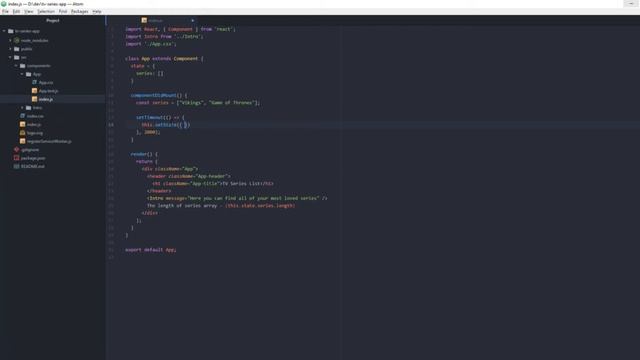Click the "class App extends Component" line
640x360 pixels.
pyautogui.click(x=164, y=59)
